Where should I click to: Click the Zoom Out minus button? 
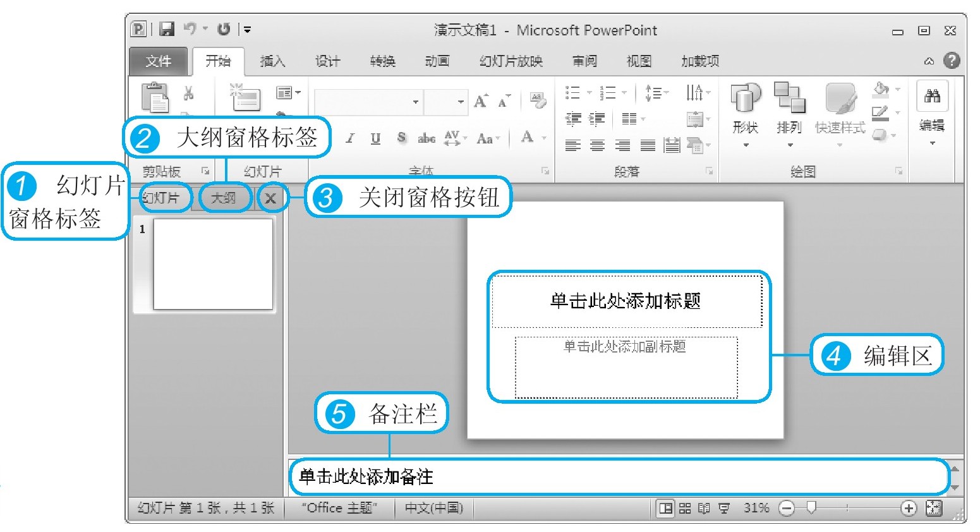click(787, 508)
